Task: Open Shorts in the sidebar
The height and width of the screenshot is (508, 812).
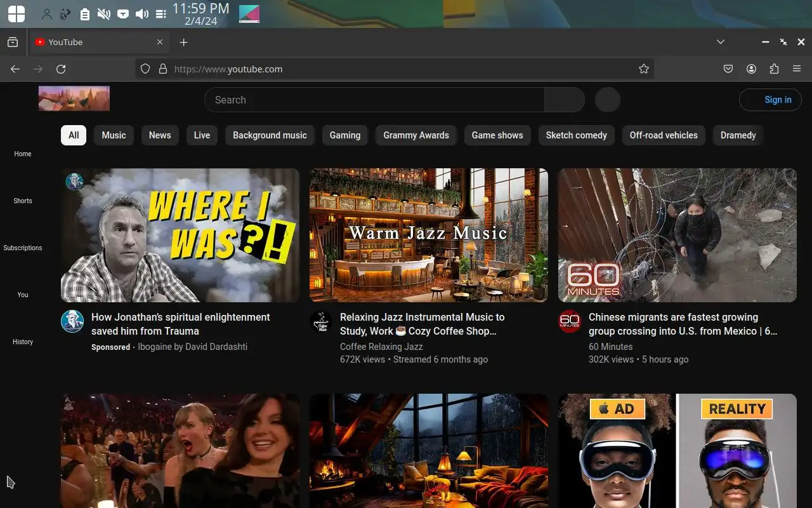Action: click(x=23, y=201)
